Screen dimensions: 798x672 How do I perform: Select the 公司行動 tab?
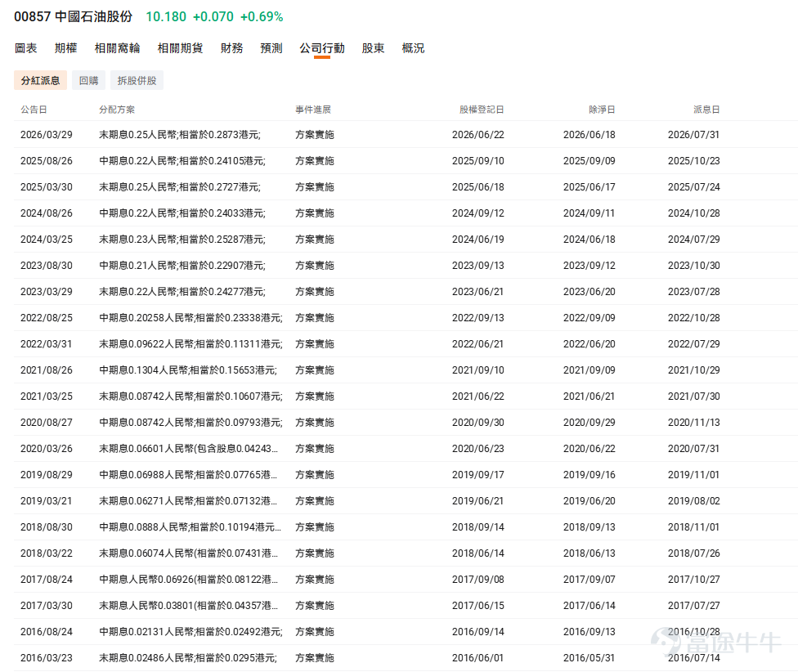[x=322, y=48]
